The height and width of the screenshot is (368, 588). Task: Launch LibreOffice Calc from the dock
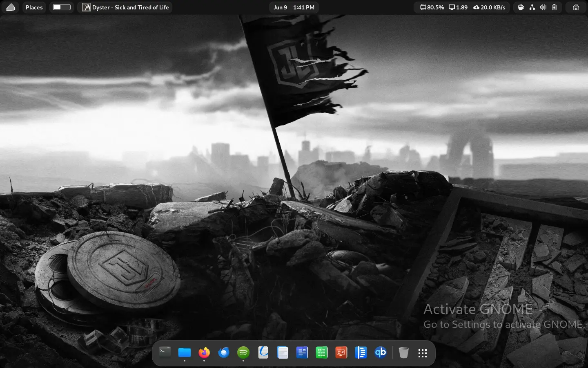(x=322, y=352)
